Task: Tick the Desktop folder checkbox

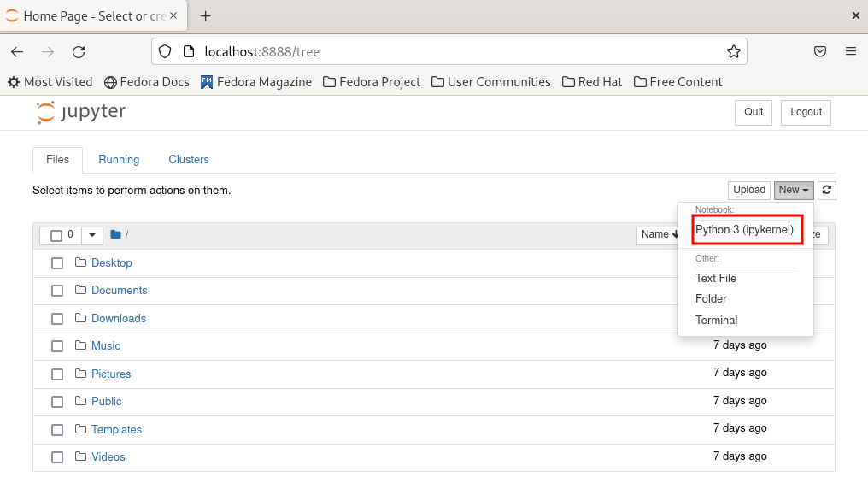Action: (57, 263)
